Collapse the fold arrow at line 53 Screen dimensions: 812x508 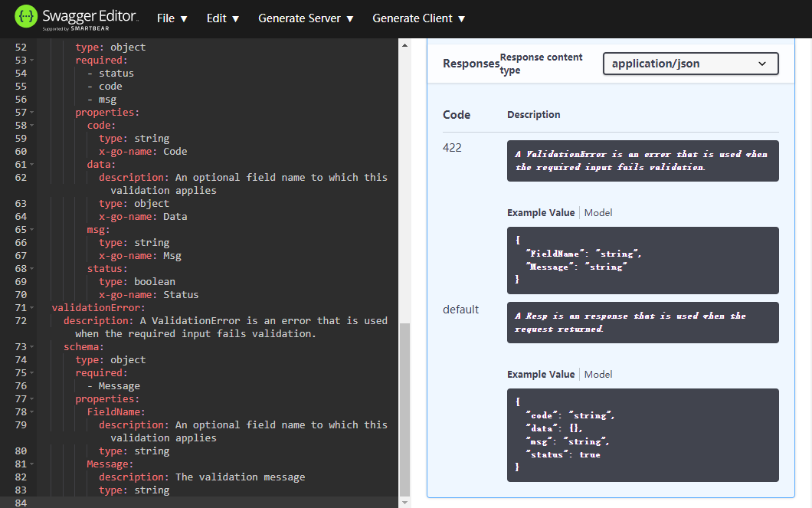coord(32,61)
